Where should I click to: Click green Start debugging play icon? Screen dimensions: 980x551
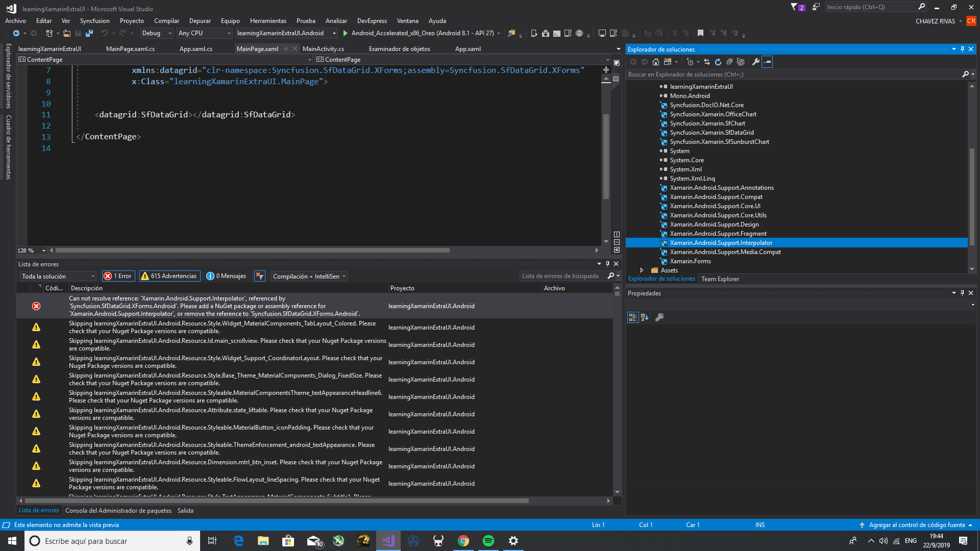(346, 33)
